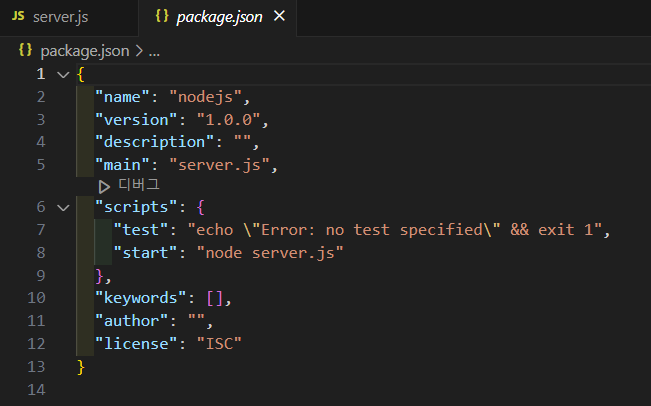The image size is (651, 406).
Task: Click the "start" key on line 8
Action: pyautogui.click(x=145, y=253)
